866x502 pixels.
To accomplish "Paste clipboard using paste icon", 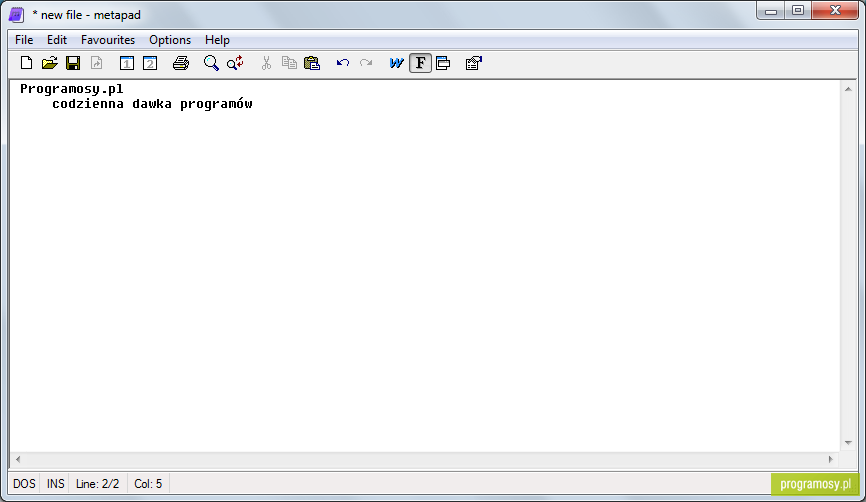I will point(312,63).
